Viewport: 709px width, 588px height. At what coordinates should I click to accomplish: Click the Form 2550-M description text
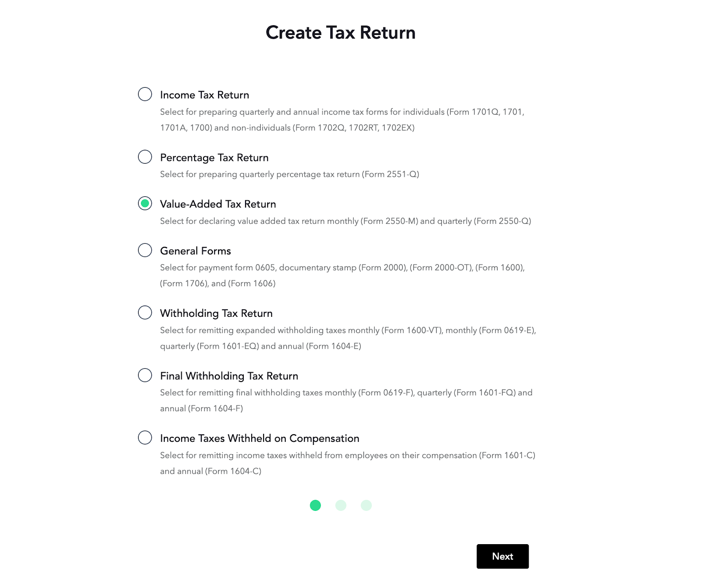pyautogui.click(x=346, y=221)
